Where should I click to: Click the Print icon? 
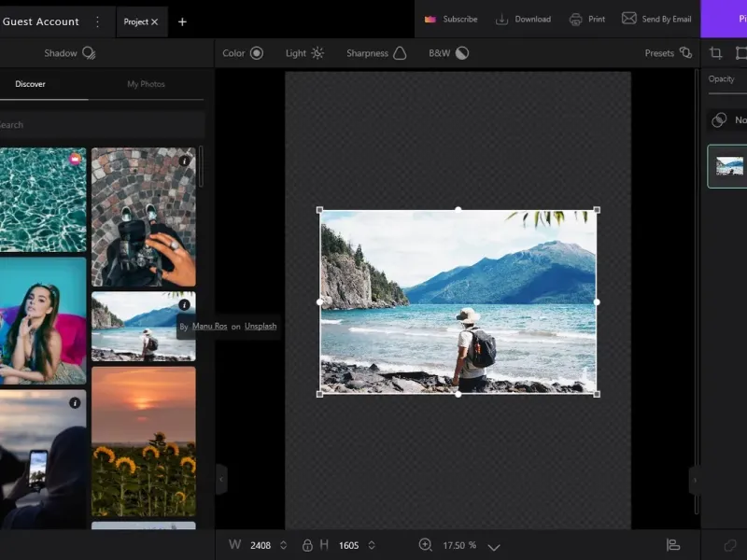[576, 19]
